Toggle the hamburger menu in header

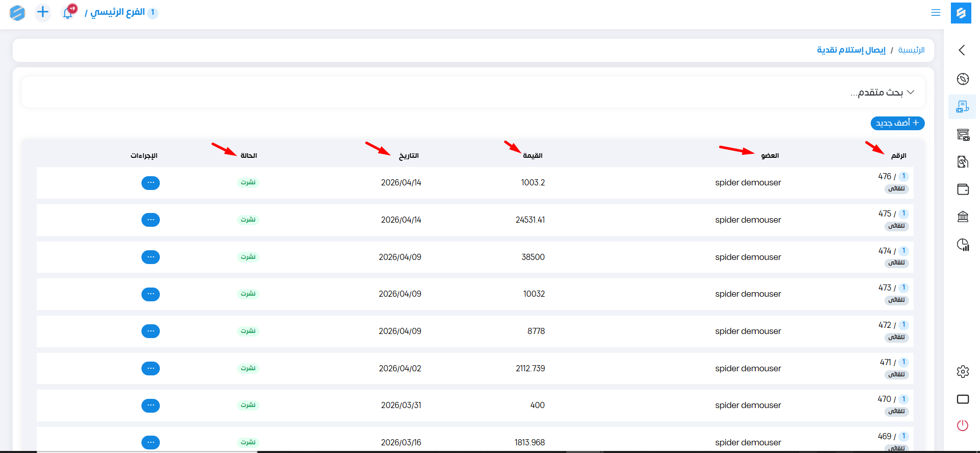(936, 13)
